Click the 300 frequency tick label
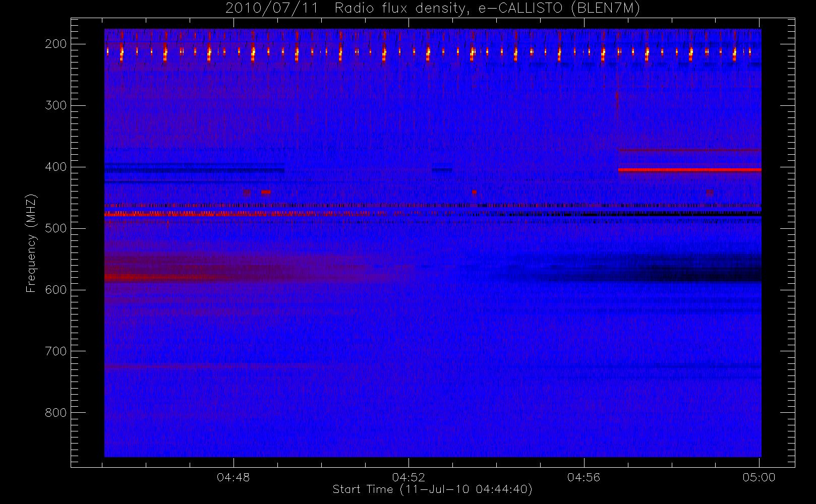816x504 pixels. [55, 105]
